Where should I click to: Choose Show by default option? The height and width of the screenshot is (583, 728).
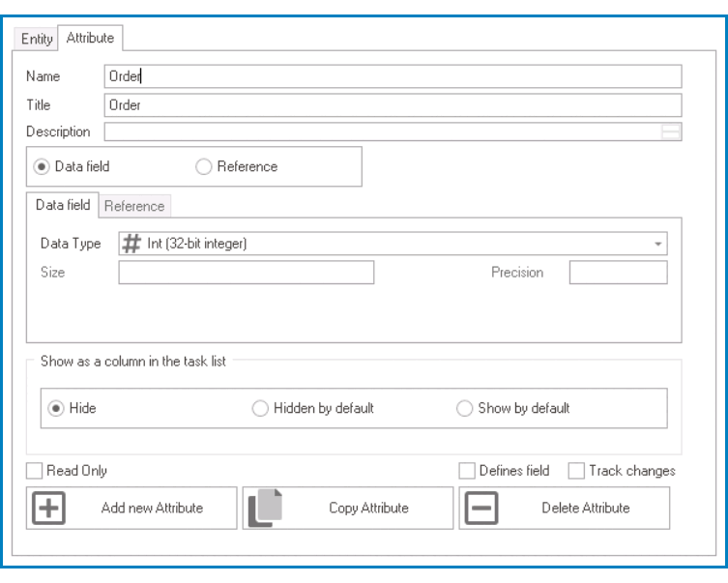point(464,408)
